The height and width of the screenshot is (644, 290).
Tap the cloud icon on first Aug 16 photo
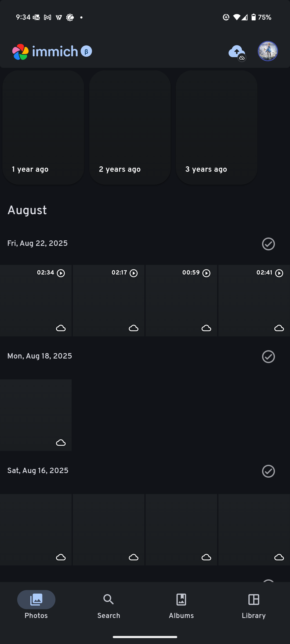coord(61,557)
